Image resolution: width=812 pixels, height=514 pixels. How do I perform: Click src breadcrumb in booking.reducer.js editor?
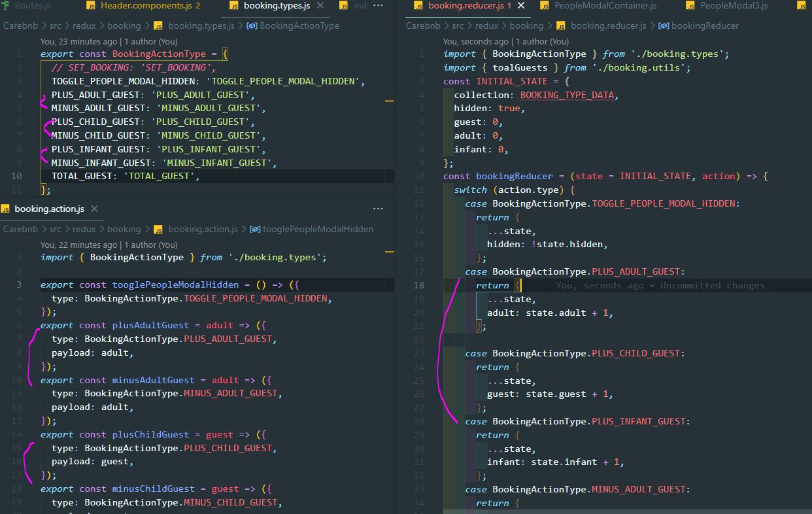tap(458, 26)
